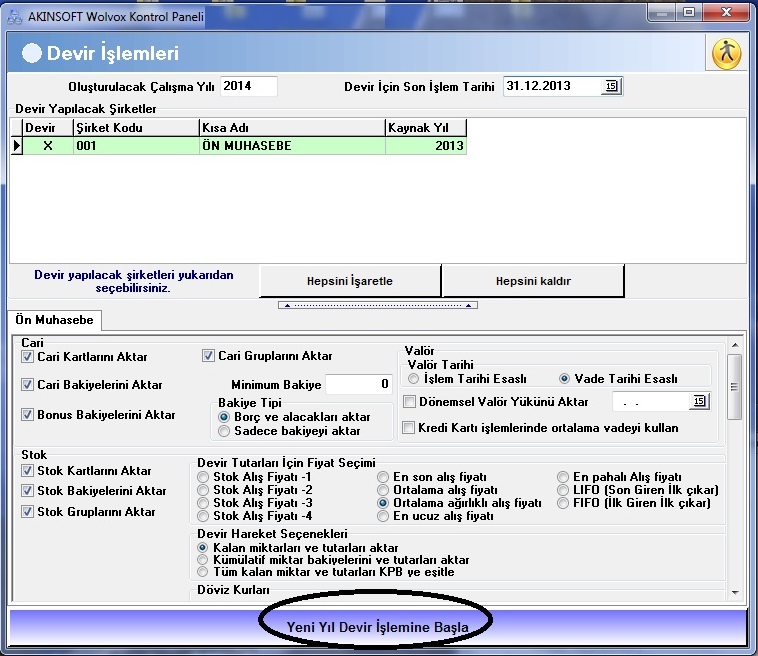Click the Kaynak Yıl cell 2013
The width and height of the screenshot is (758, 656).
[x=426, y=146]
